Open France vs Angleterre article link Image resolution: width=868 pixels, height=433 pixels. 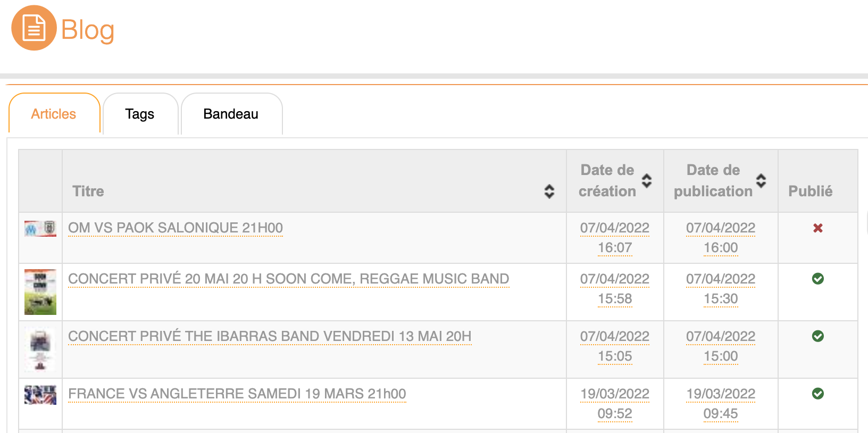click(237, 394)
